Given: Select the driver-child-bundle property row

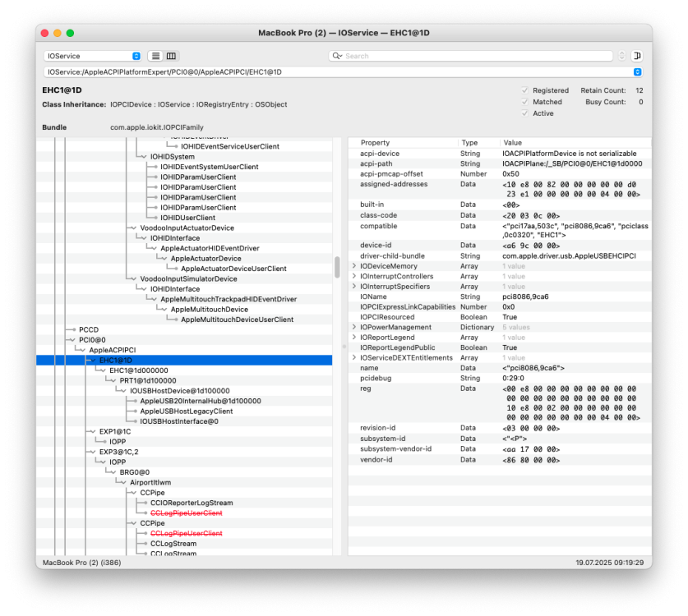Looking at the screenshot, I should (x=500, y=255).
